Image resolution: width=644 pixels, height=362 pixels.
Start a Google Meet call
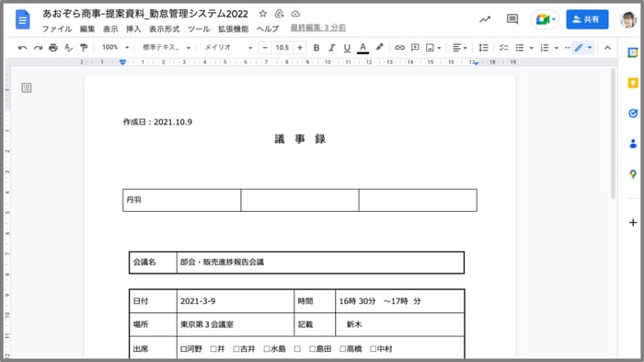(545, 19)
